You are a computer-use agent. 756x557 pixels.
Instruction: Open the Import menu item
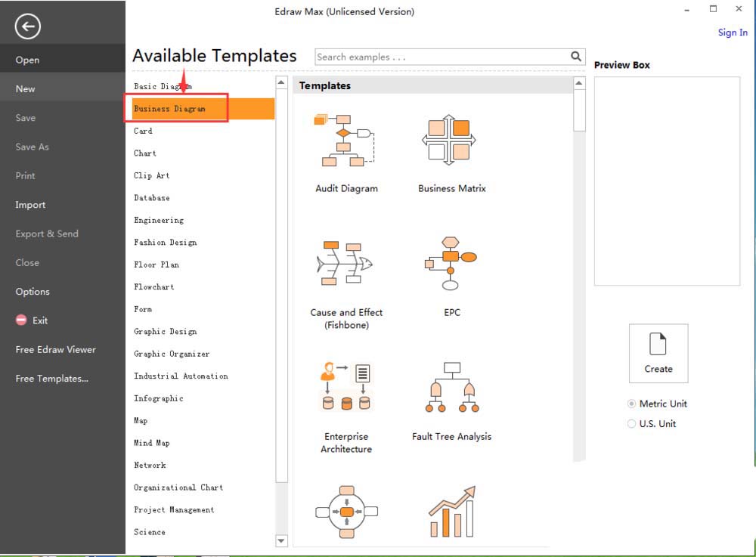(x=30, y=204)
